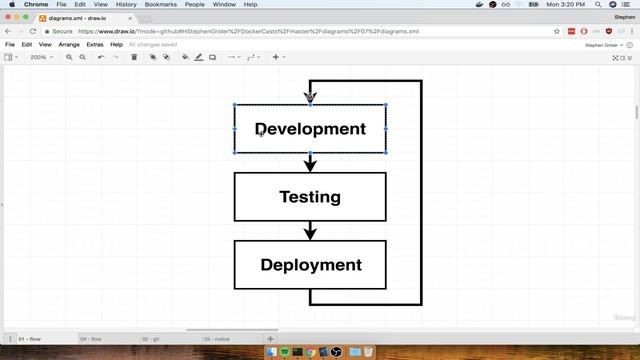Open draw.io File menu
The height and width of the screenshot is (360, 640).
pyautogui.click(x=10, y=44)
